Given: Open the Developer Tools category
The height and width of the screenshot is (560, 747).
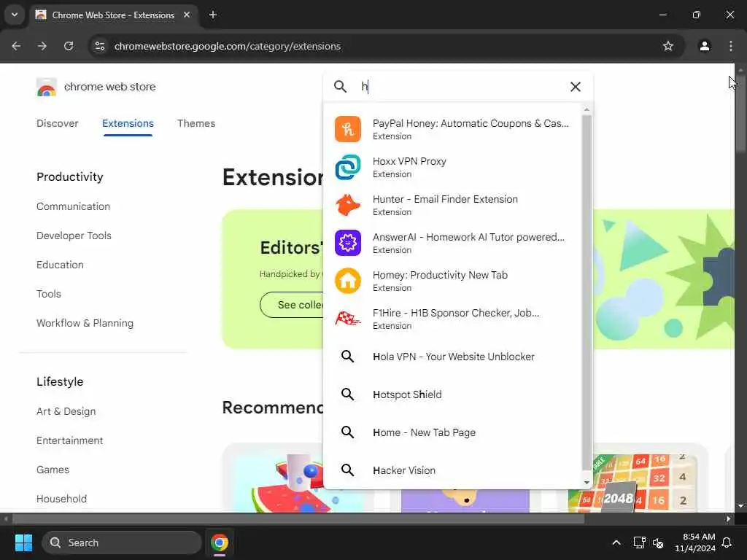Looking at the screenshot, I should 74,236.
